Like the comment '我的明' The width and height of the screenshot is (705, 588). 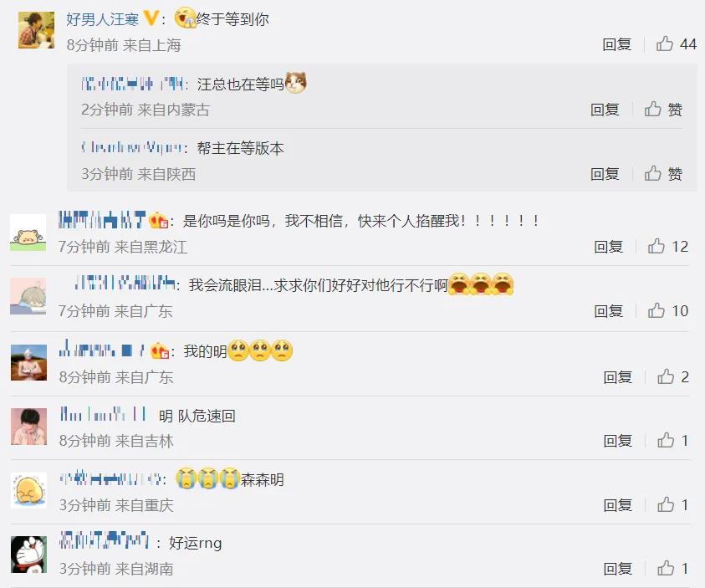pyautogui.click(x=673, y=376)
